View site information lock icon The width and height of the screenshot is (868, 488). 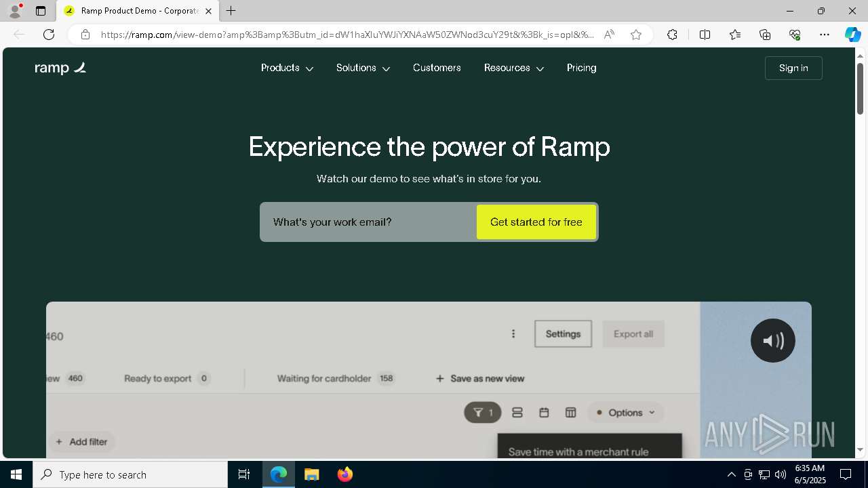85,35
